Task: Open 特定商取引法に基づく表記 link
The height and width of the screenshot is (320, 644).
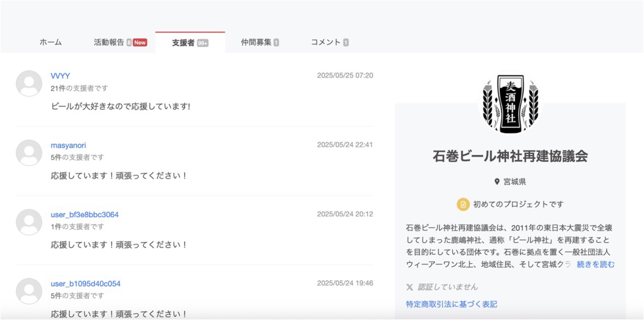Action: [x=452, y=304]
